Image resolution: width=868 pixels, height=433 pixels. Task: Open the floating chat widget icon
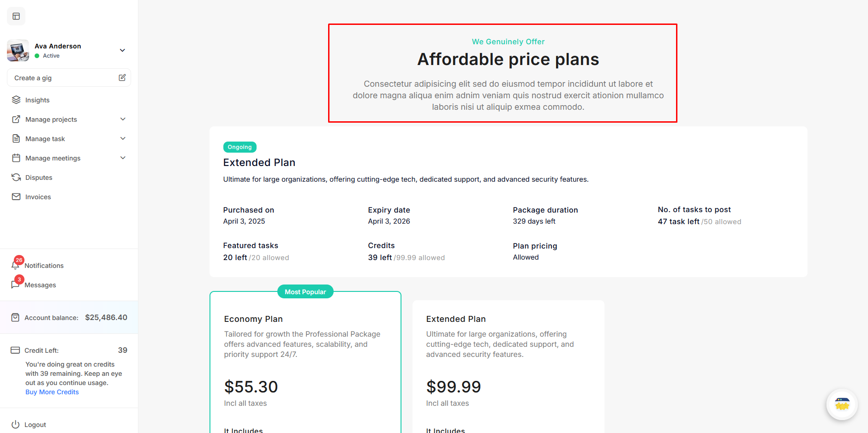coord(842,404)
